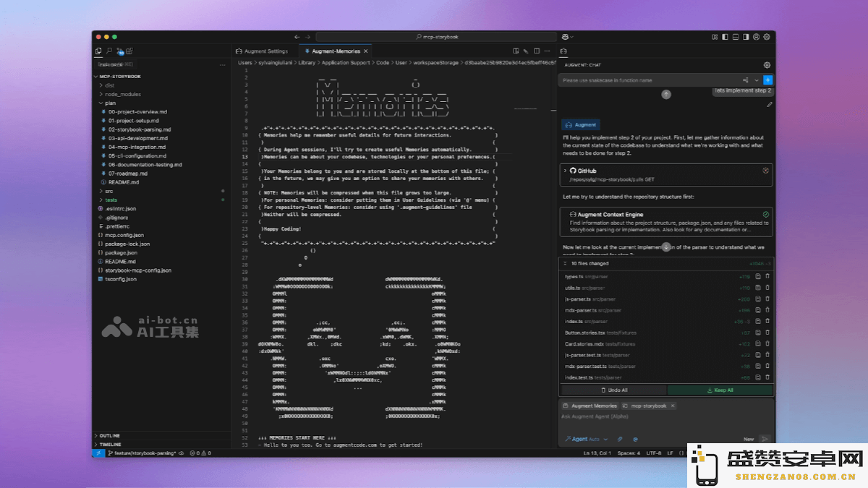868x488 pixels.
Task: Open diff for index.test.ts
Action: tap(757, 377)
